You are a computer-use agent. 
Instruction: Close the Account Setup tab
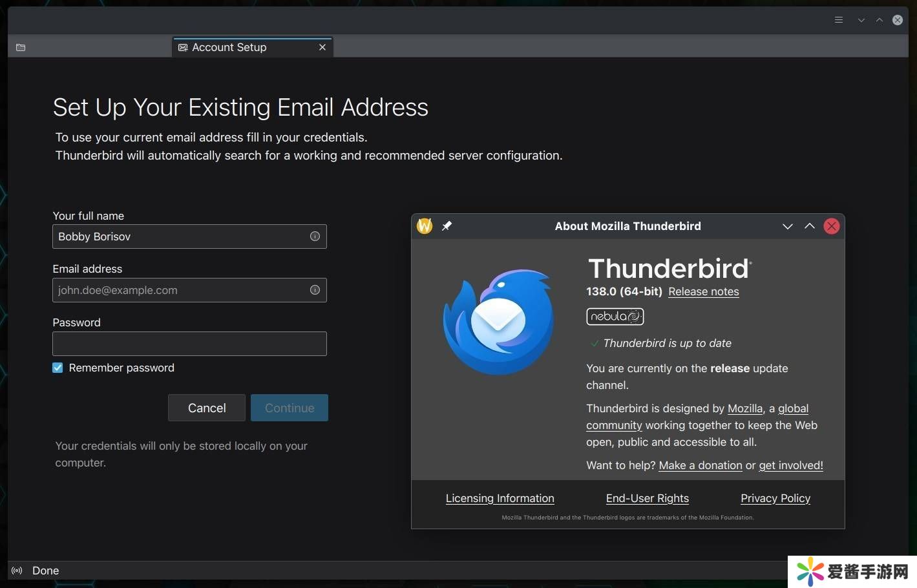[x=322, y=48]
